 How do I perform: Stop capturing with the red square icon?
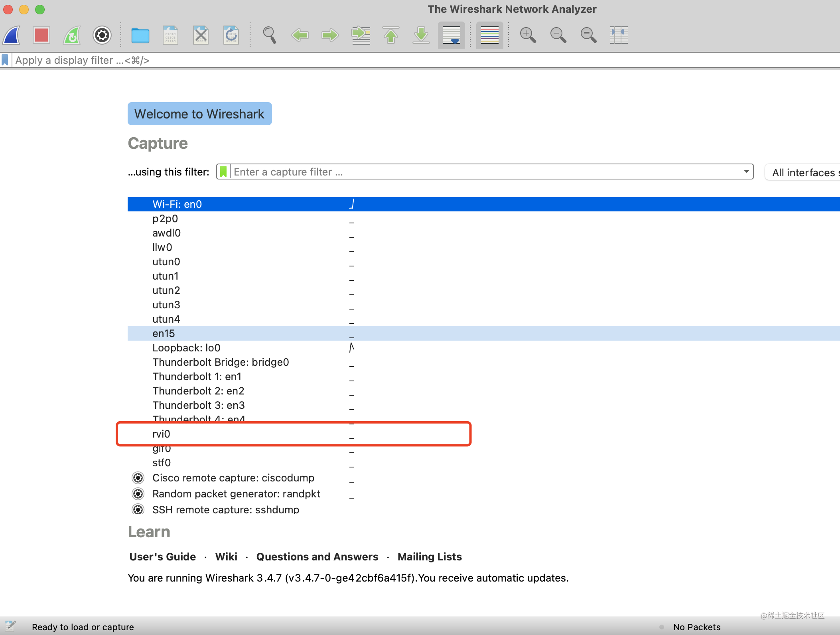point(41,35)
